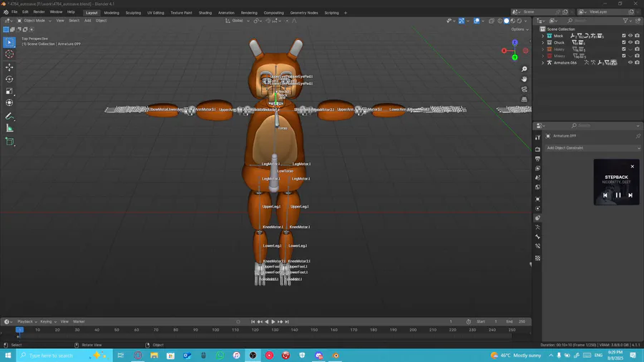Toggle X-ray display in viewport header
This screenshot has height=362, width=644.
pos(491,21)
